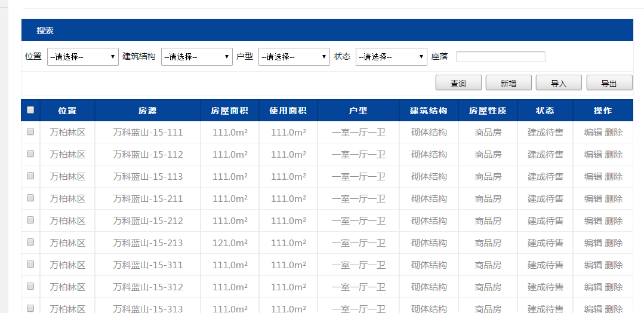Click the 状态 column header in table
The height and width of the screenshot is (313, 644).
[x=545, y=111]
